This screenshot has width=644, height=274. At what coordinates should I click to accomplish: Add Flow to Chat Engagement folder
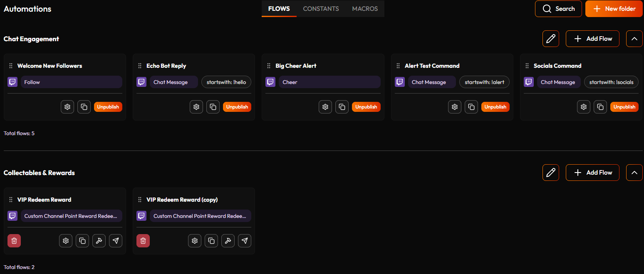(x=592, y=39)
